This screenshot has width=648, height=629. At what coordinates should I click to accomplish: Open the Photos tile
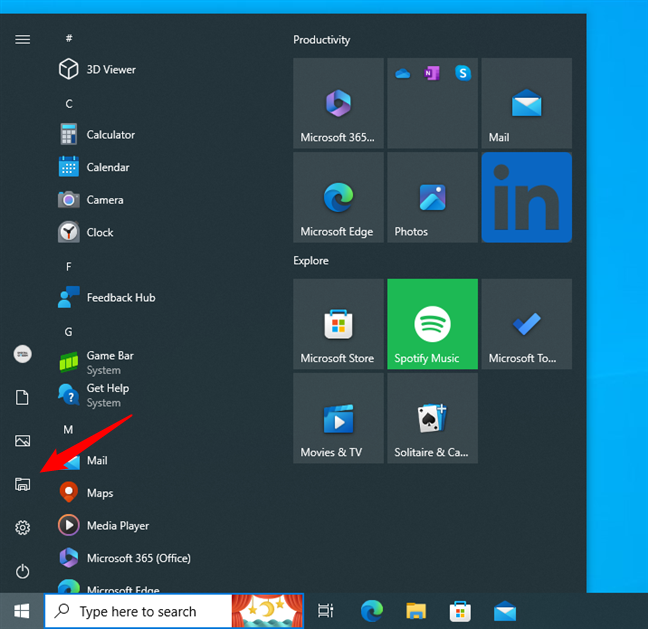coord(432,198)
